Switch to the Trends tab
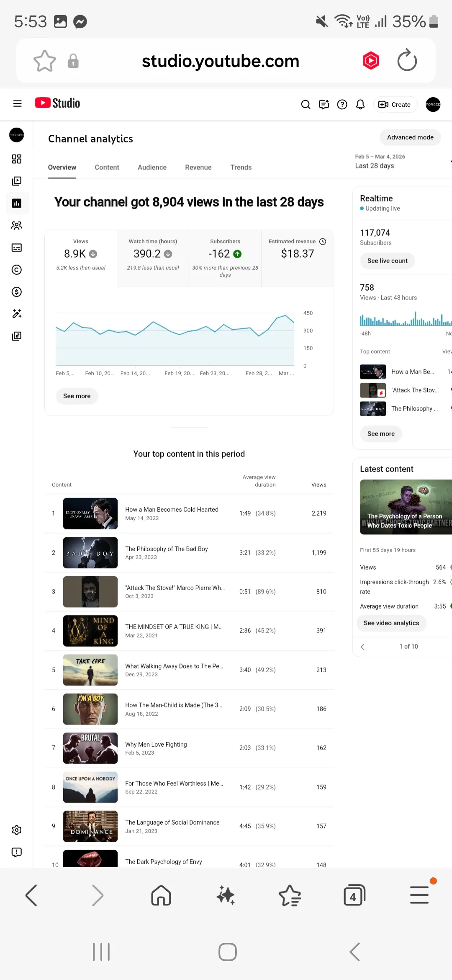 tap(241, 168)
